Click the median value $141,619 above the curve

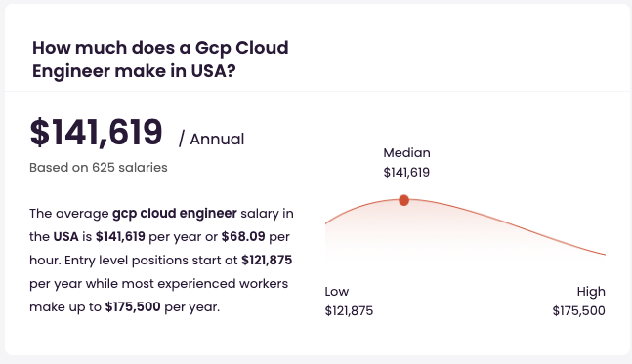406,173
